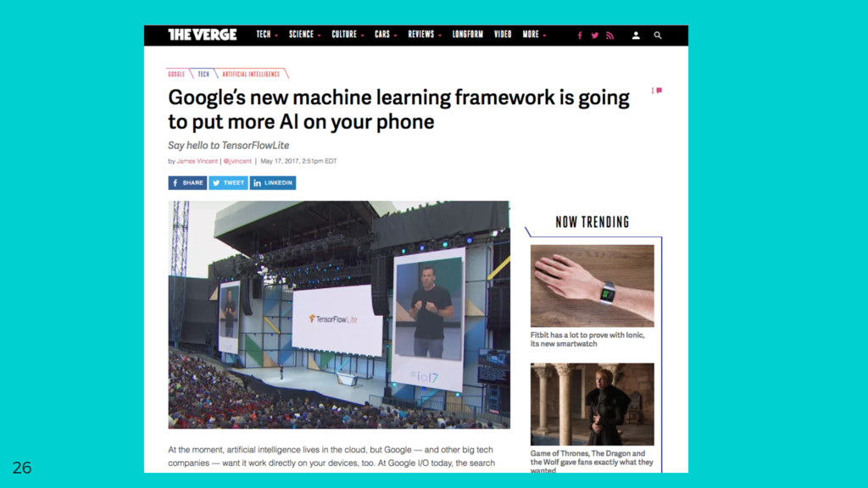Open The Verge Twitter icon in header
Image resolution: width=868 pixels, height=488 pixels.
[x=594, y=36]
